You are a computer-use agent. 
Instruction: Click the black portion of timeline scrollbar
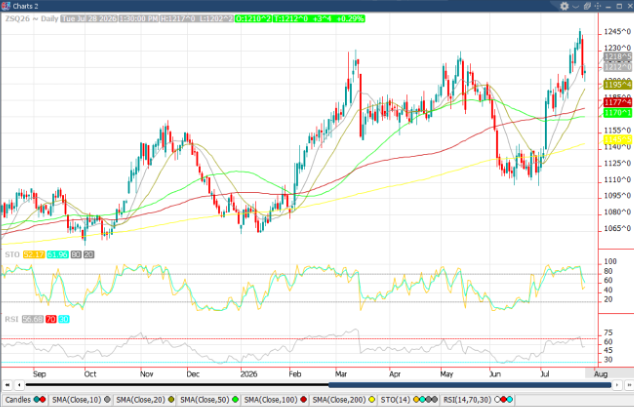(x=177, y=385)
